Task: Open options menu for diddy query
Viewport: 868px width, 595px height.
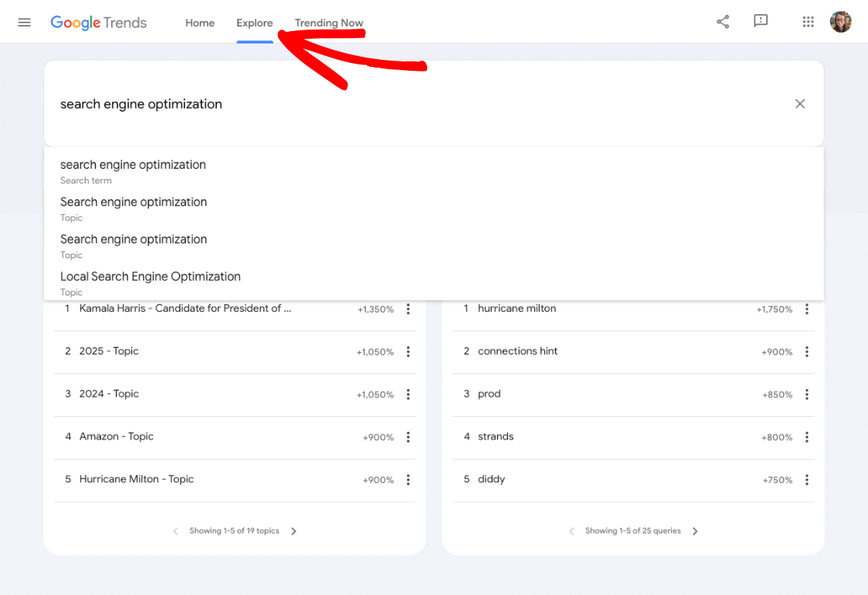Action: click(x=807, y=480)
